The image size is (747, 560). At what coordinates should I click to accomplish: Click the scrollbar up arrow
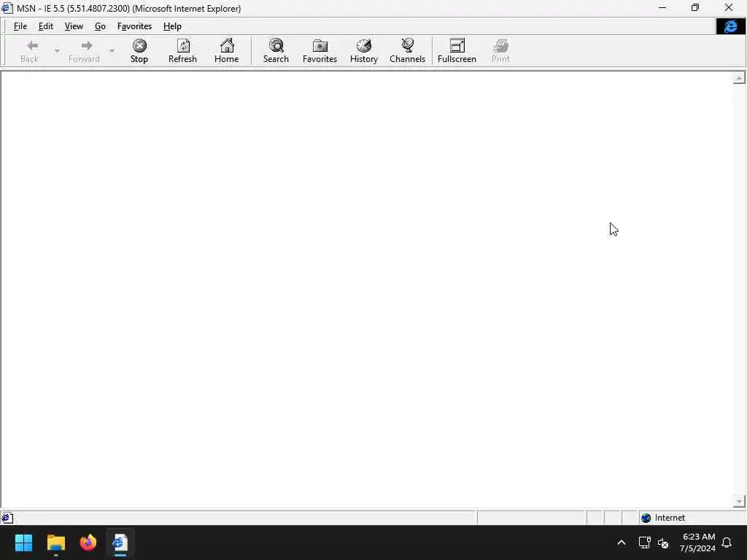[x=739, y=77]
